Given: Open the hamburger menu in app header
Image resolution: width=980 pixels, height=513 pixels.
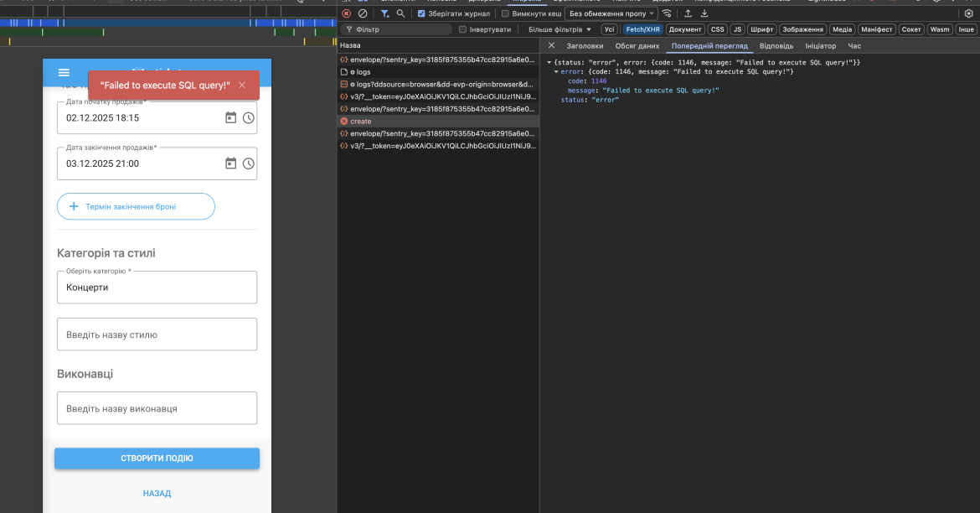Looking at the screenshot, I should coord(64,73).
